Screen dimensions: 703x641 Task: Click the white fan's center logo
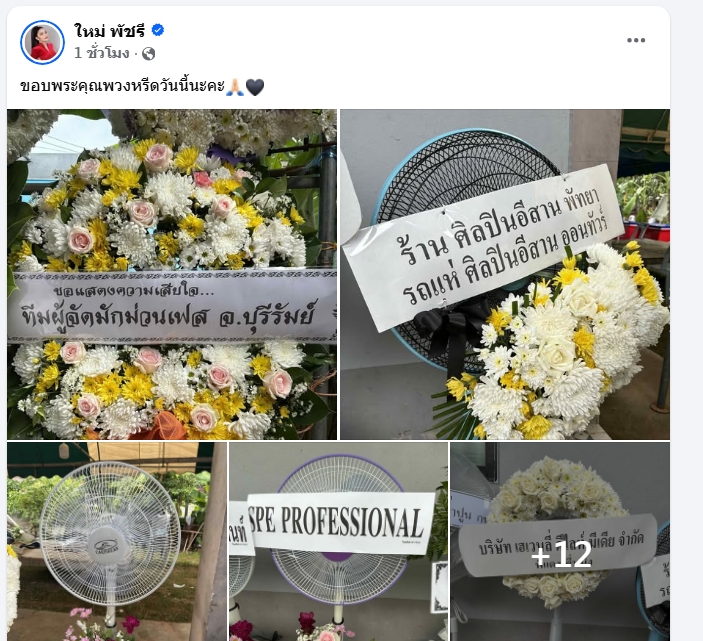pos(106,548)
